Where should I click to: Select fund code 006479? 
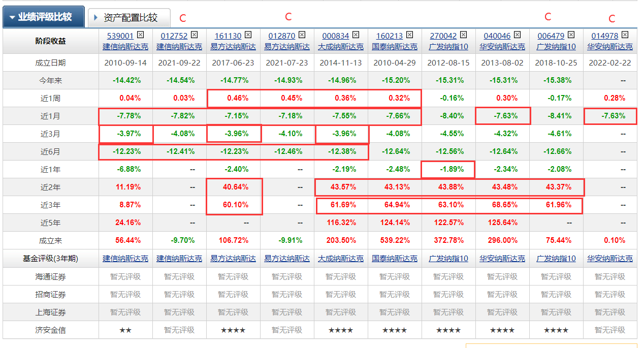(x=551, y=36)
